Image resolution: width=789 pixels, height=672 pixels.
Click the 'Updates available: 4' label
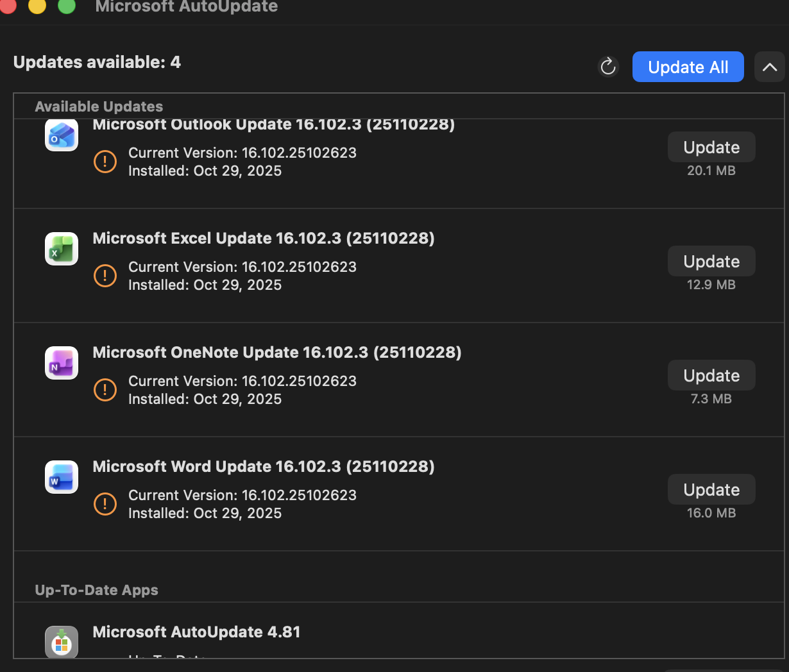(x=97, y=62)
